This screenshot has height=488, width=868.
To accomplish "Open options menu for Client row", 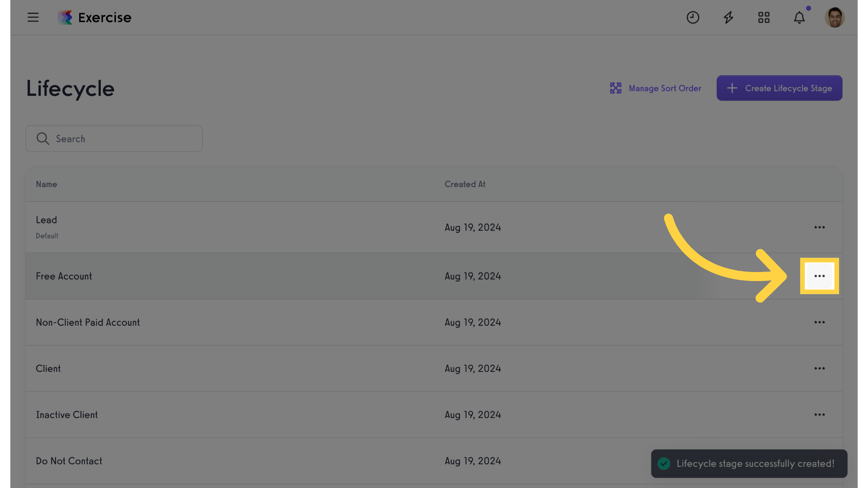I will click(x=819, y=368).
